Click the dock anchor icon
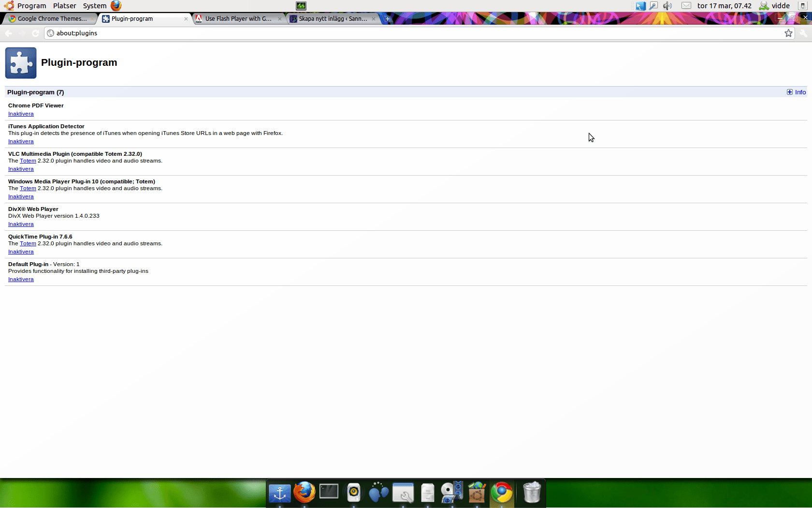This screenshot has width=812, height=508. pyautogui.click(x=280, y=493)
